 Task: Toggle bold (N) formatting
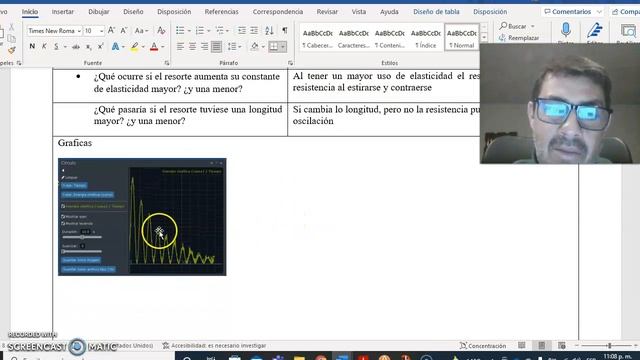click(x=32, y=47)
